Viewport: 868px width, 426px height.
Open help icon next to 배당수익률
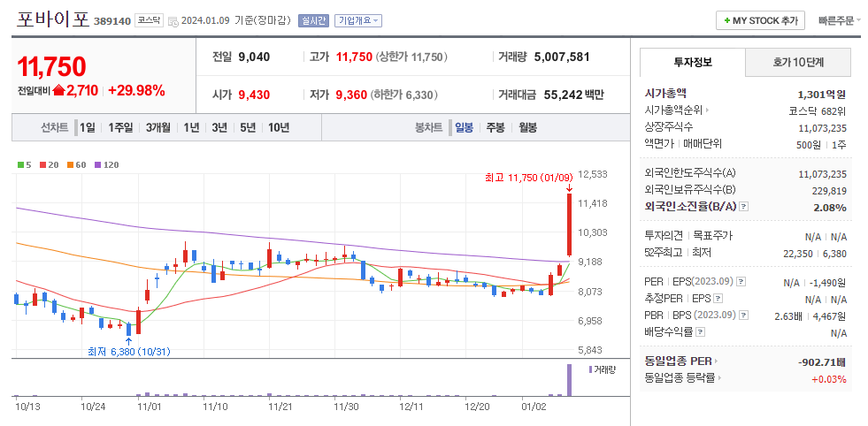coord(700,332)
